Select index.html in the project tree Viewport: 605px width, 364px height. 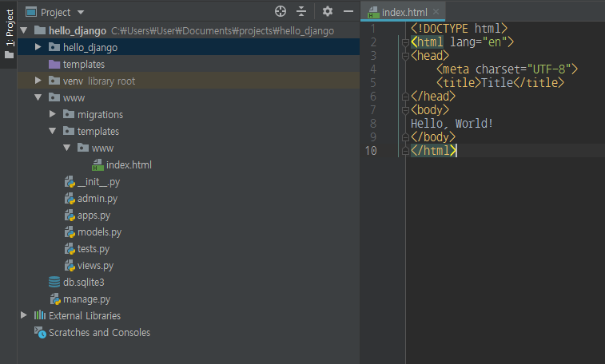click(x=129, y=165)
